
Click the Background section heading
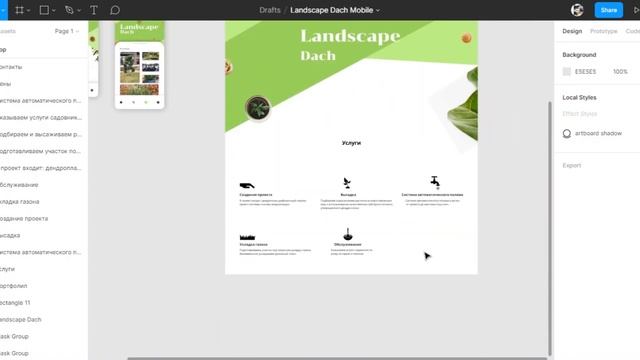pyautogui.click(x=579, y=55)
